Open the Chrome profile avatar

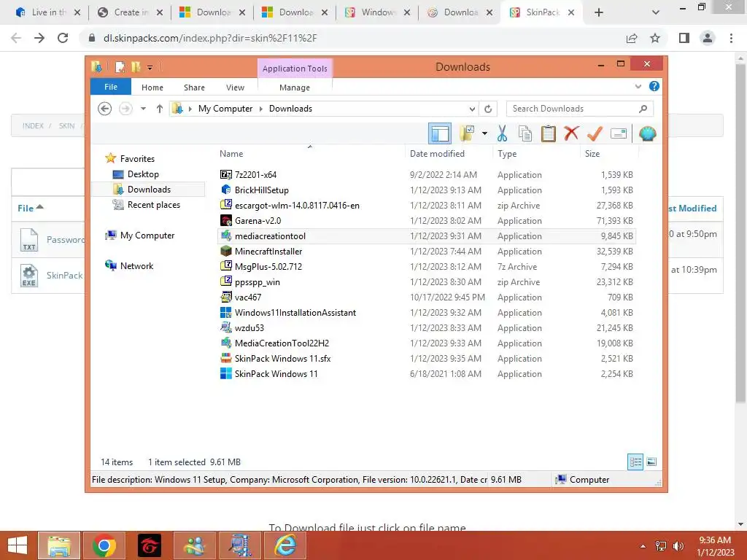pyautogui.click(x=708, y=38)
